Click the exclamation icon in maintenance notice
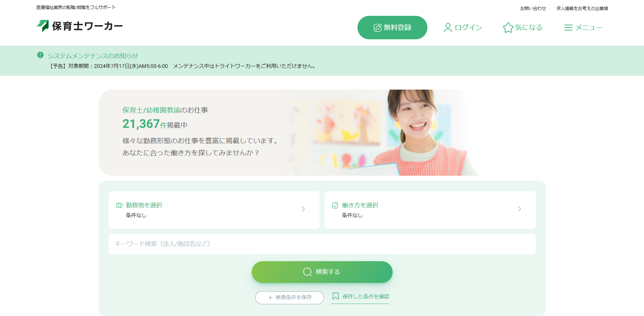The width and height of the screenshot is (644, 316). (40, 55)
